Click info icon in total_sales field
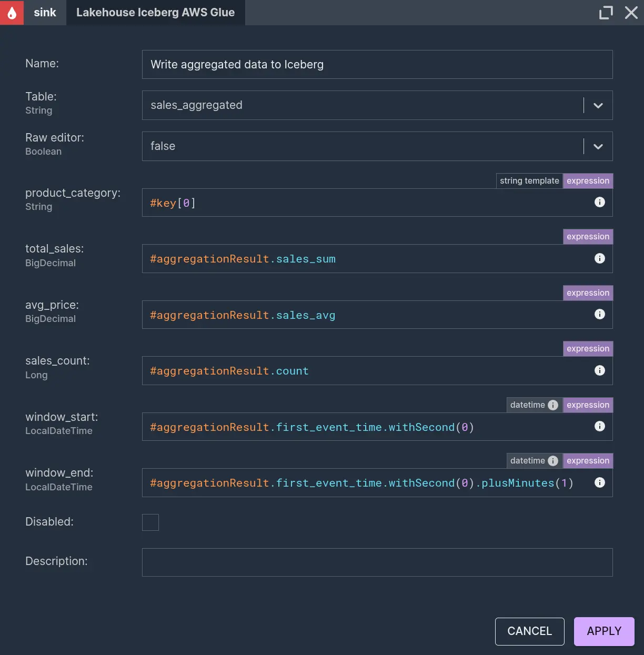The height and width of the screenshot is (655, 644). tap(600, 258)
